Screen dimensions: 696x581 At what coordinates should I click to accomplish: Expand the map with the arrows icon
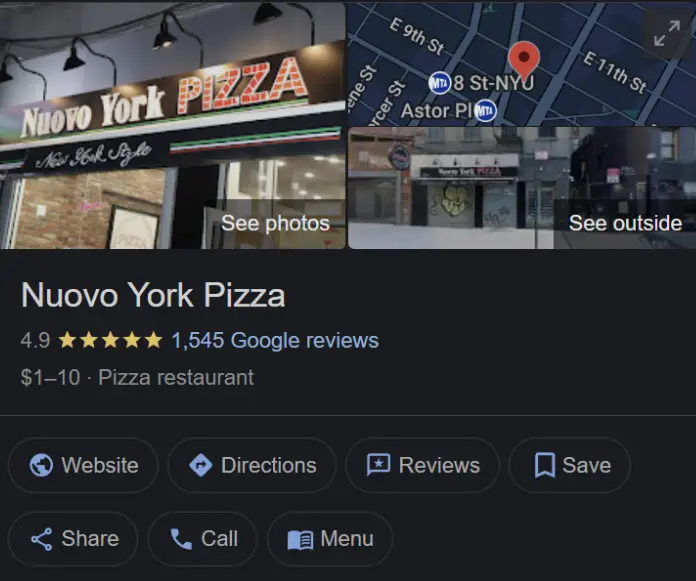[x=667, y=33]
